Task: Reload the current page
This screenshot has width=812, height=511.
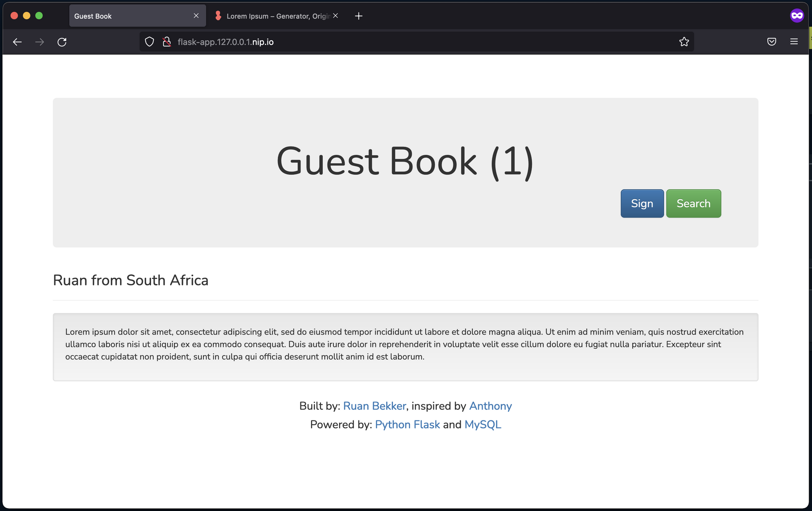Action: pyautogui.click(x=62, y=42)
